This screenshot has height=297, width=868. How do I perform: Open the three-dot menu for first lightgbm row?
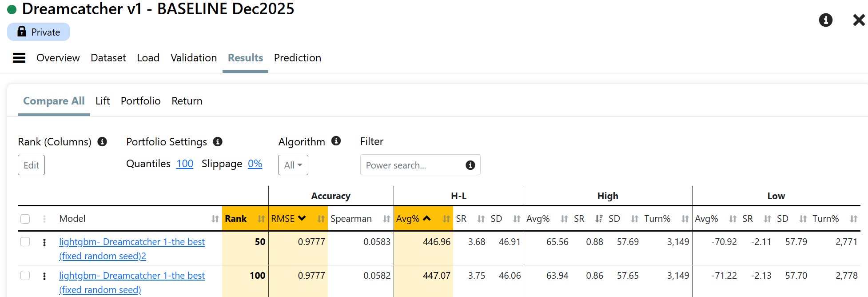coord(44,242)
